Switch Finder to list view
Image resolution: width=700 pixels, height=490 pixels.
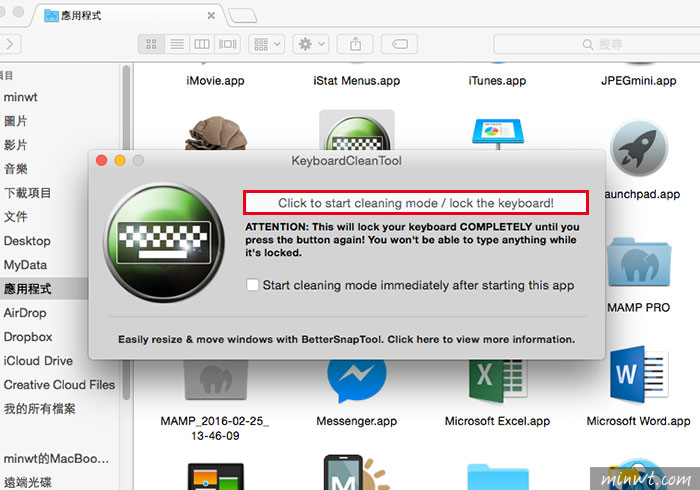pyautogui.click(x=177, y=44)
